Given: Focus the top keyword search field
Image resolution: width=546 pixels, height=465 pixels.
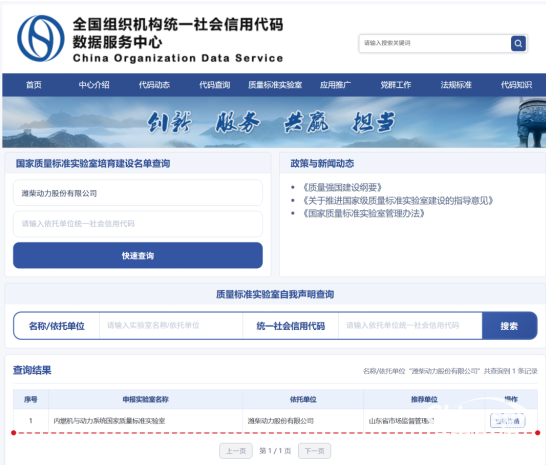Looking at the screenshot, I should point(435,43).
